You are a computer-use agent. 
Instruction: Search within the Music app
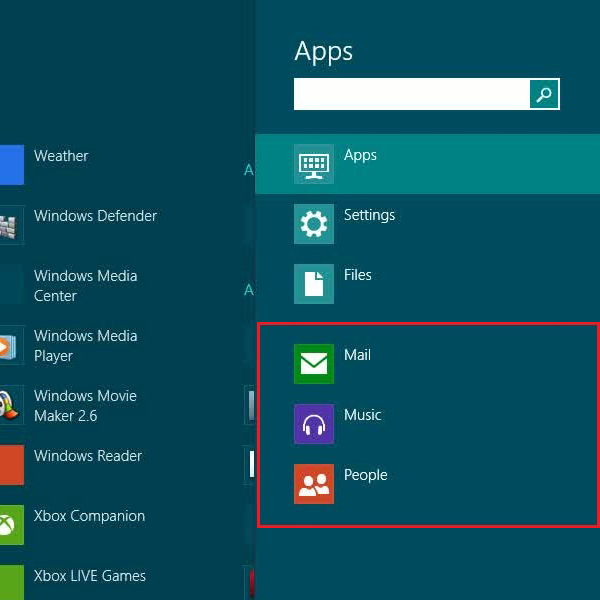[x=362, y=415]
